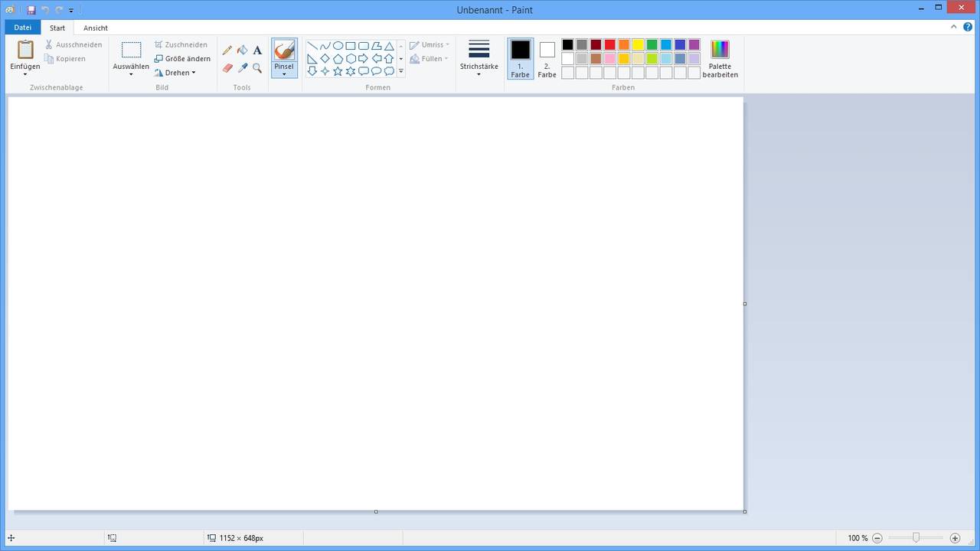Choose the five-point star shape
This screenshot has height=551, width=980.
tap(338, 71)
